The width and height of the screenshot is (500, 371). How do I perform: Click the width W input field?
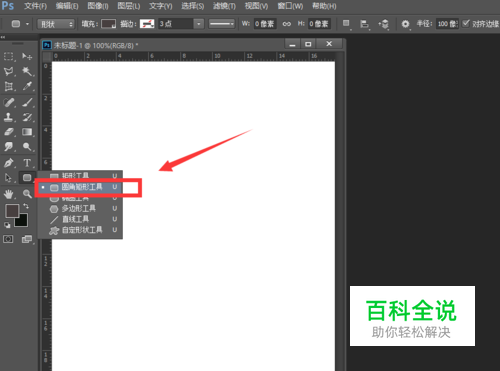point(265,24)
